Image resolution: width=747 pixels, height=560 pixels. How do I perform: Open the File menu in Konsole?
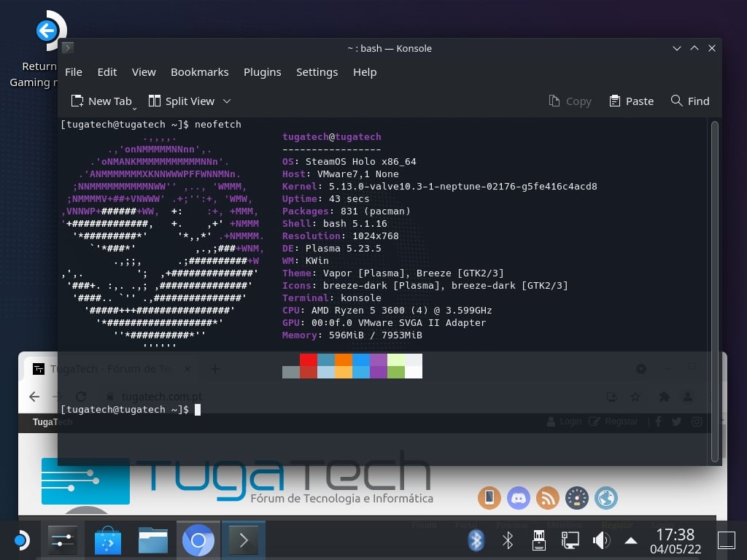[74, 72]
